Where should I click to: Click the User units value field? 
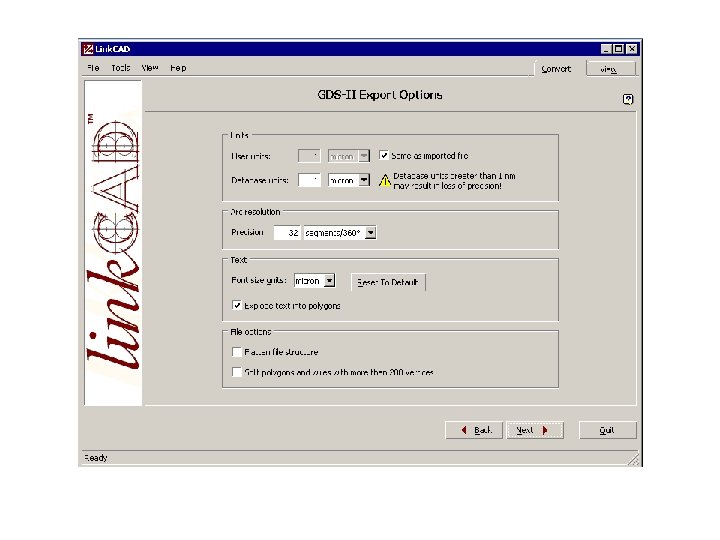point(309,156)
